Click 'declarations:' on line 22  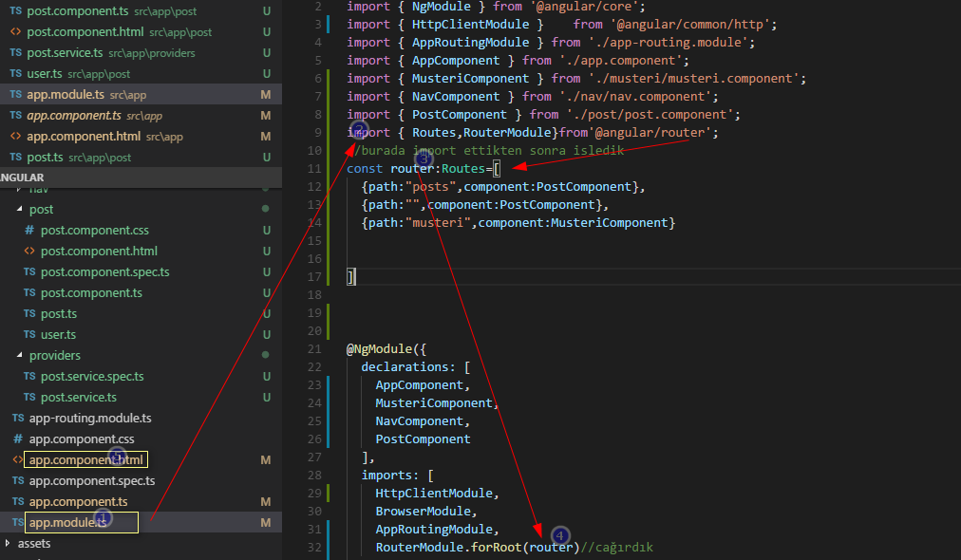pos(408,367)
